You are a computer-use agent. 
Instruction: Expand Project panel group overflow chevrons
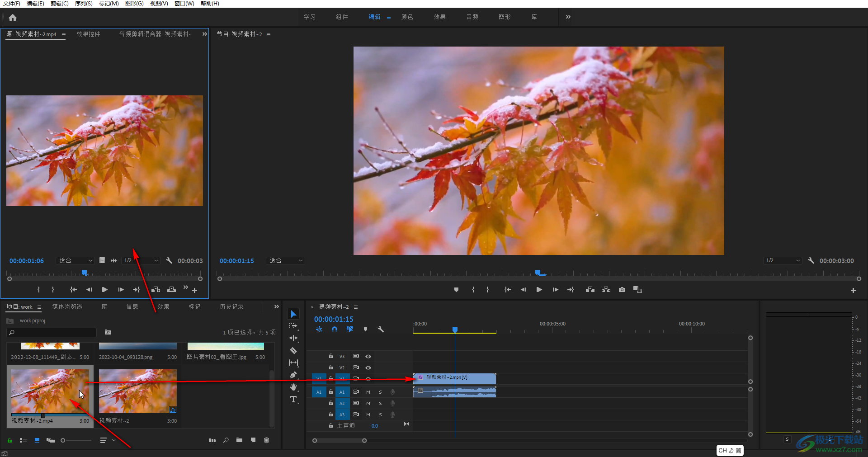[x=277, y=307]
